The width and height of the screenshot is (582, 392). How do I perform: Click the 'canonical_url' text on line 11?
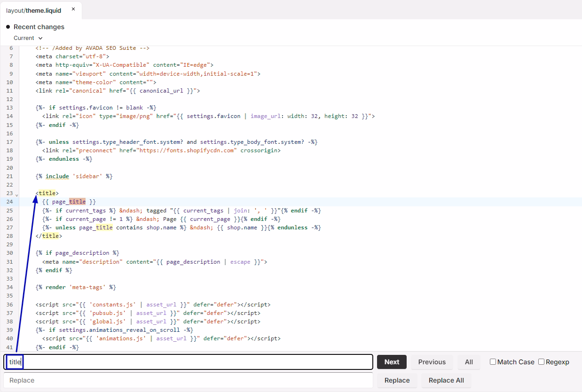(x=161, y=91)
